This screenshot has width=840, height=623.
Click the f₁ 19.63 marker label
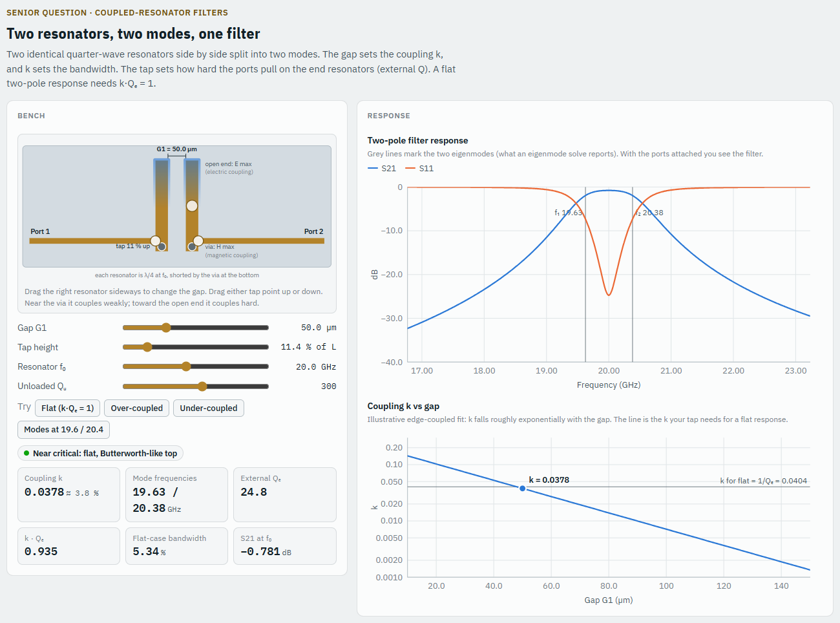click(x=569, y=213)
